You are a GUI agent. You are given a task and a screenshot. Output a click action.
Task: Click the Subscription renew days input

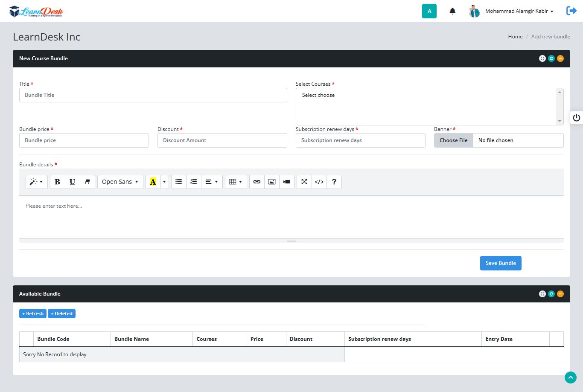point(361,140)
